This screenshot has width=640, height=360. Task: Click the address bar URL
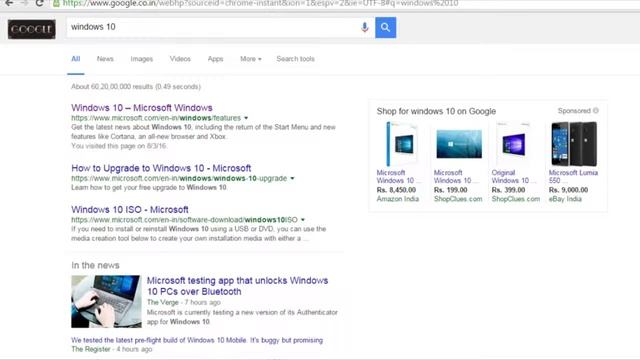coord(260,3)
